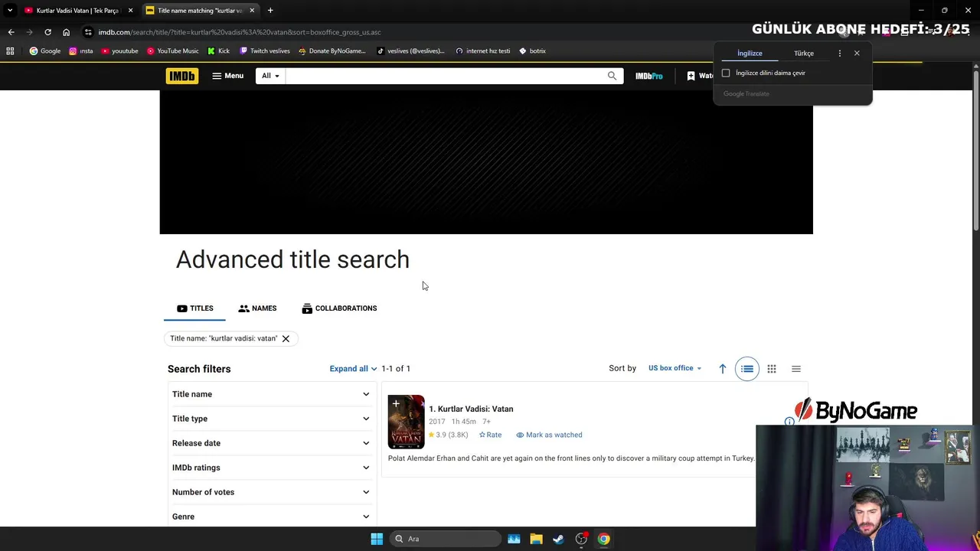Expand the Title type filter
Viewport: 980px width, 551px height.
271,419
